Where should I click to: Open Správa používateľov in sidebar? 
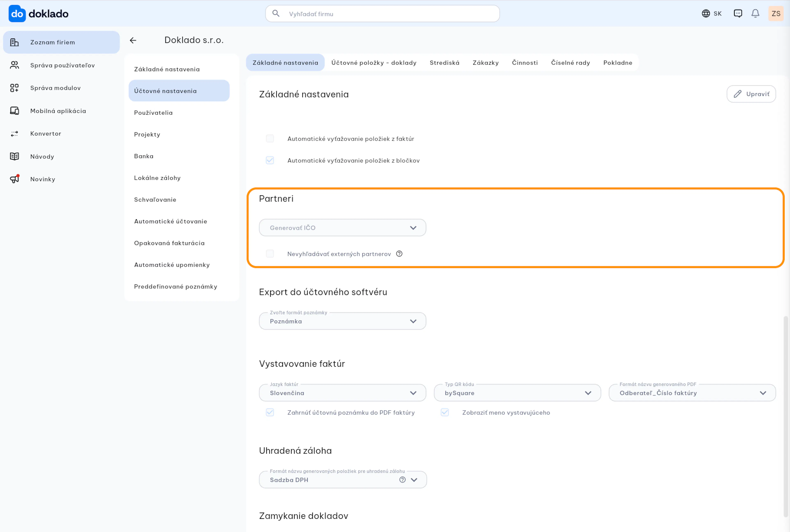[x=62, y=65]
